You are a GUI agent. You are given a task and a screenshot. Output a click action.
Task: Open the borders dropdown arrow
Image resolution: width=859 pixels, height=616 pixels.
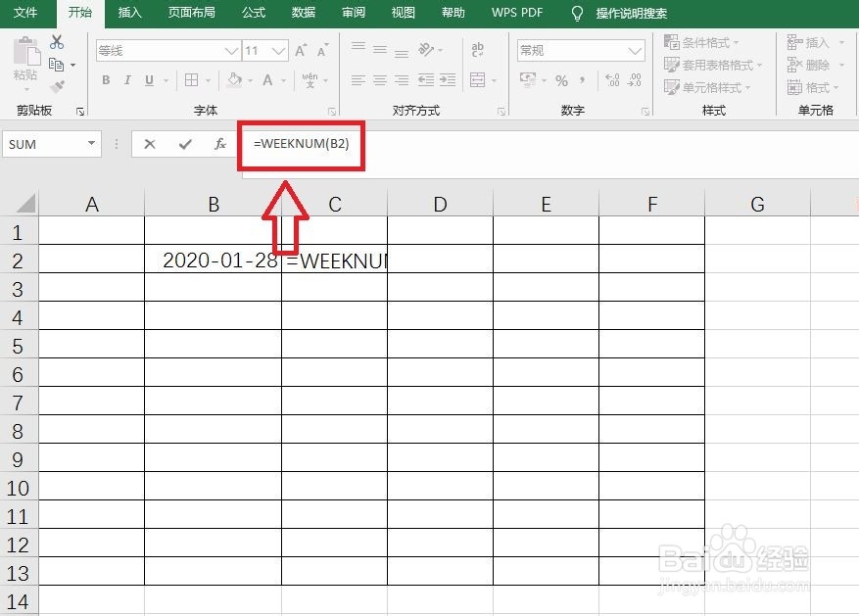coord(209,81)
